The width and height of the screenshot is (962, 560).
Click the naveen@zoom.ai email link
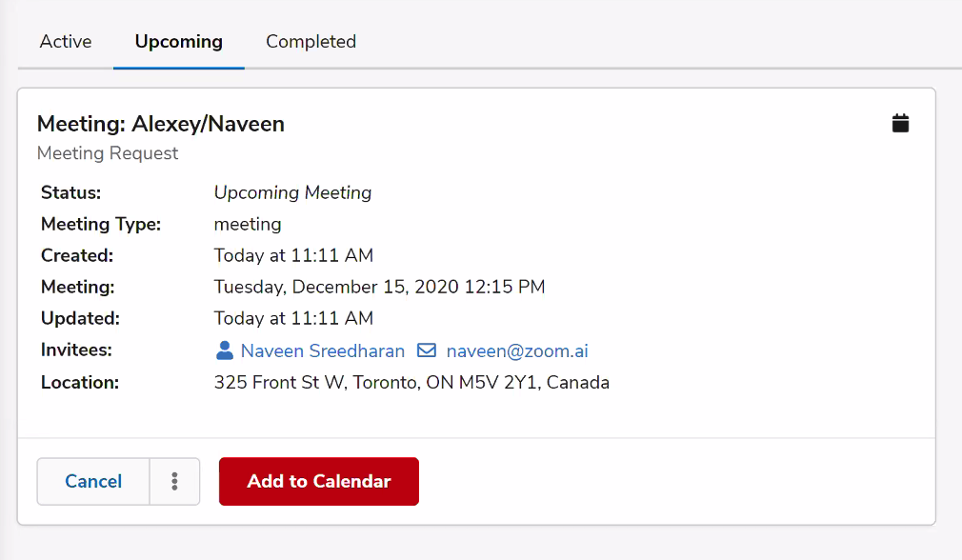517,350
